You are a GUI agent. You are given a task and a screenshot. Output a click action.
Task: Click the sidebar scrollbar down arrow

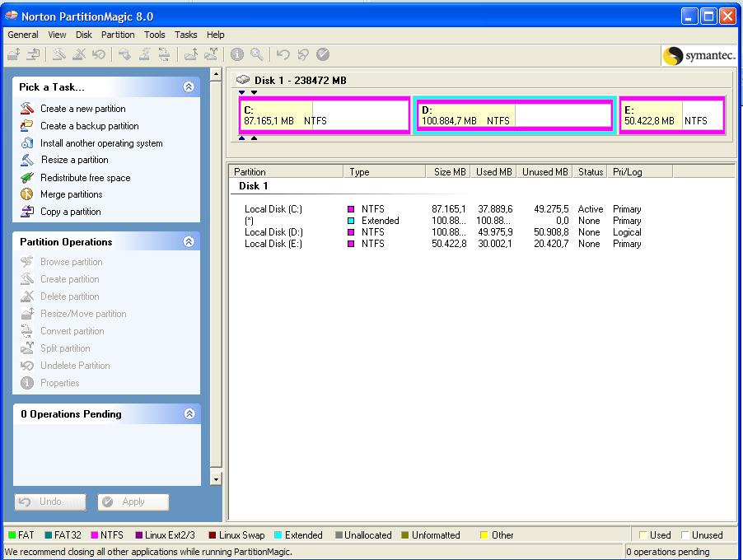tap(216, 479)
